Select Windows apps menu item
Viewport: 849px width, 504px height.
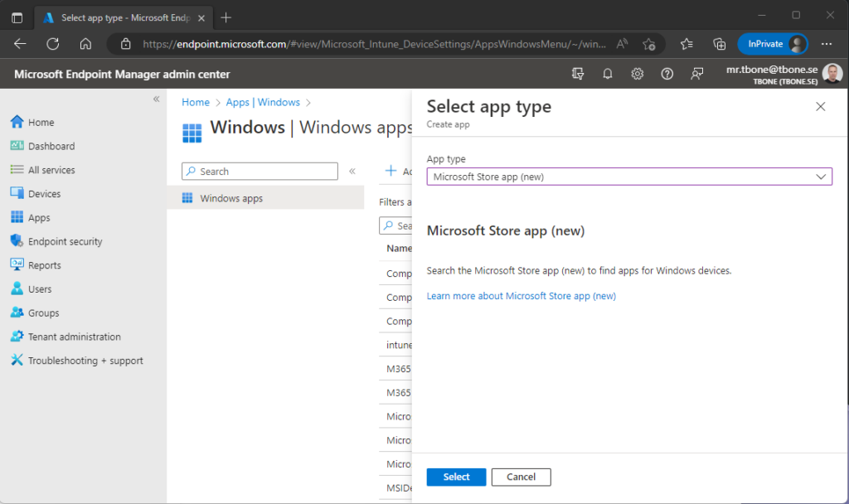[x=265, y=198]
